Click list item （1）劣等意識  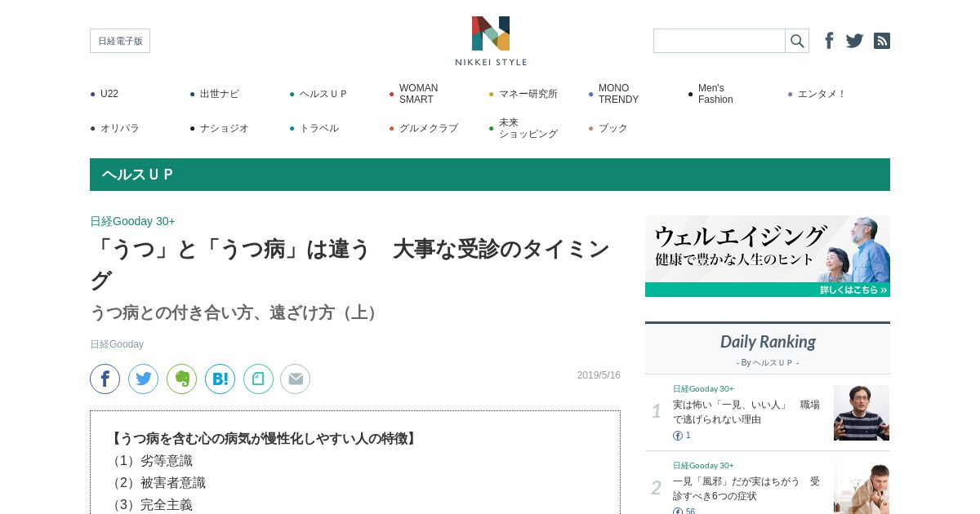click(150, 461)
